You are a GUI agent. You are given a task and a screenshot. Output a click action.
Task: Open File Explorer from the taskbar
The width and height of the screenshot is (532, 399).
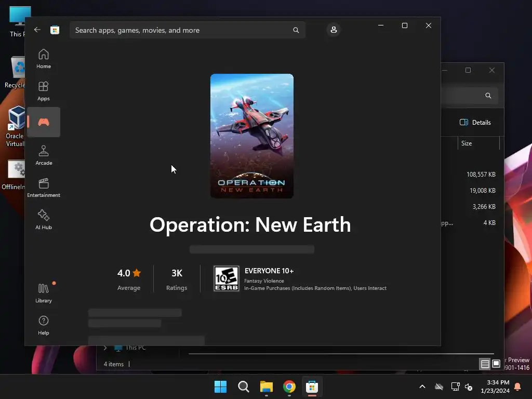(x=267, y=387)
